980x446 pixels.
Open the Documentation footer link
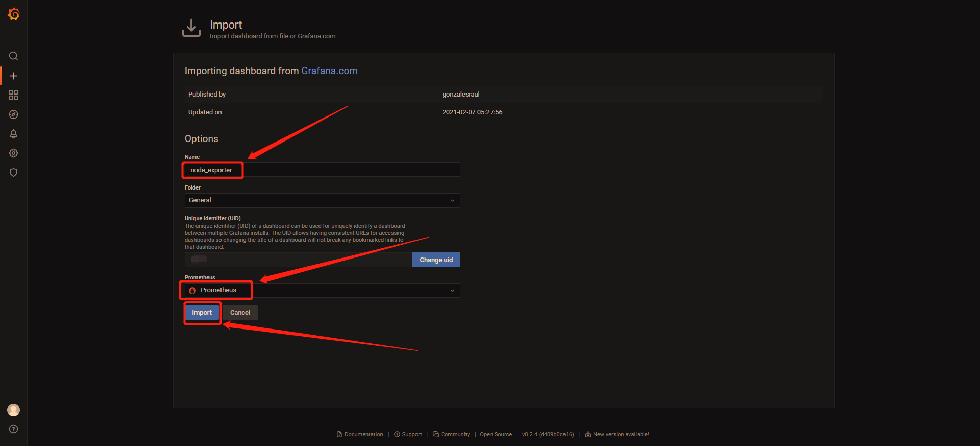[x=360, y=435]
